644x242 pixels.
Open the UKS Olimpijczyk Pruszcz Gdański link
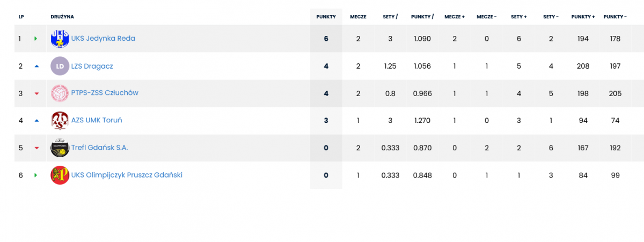[x=127, y=175]
